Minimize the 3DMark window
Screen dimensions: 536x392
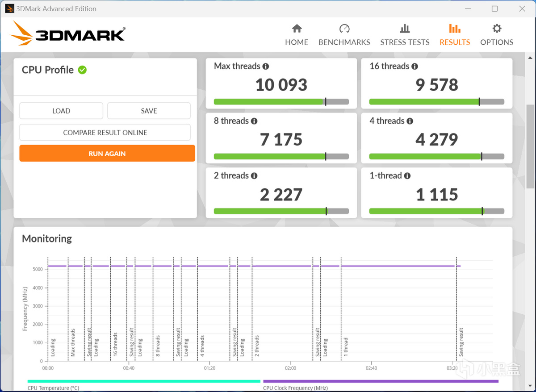(468, 8)
